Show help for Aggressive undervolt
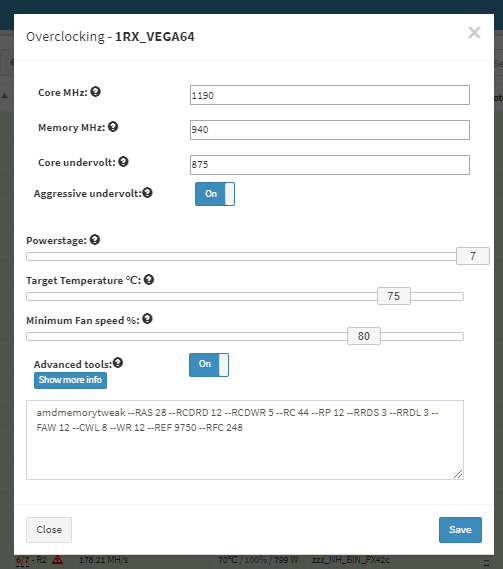 click(x=147, y=193)
